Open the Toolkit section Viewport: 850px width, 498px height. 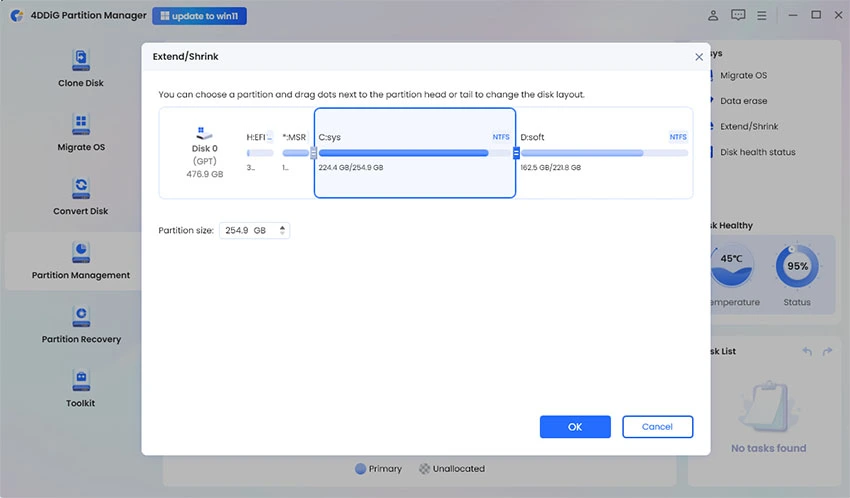pos(80,380)
